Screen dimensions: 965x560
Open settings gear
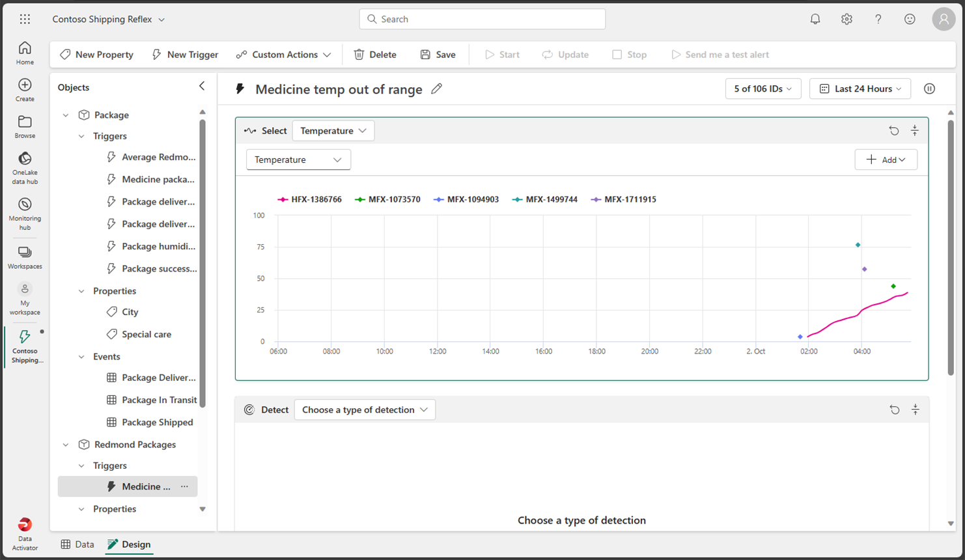point(846,19)
